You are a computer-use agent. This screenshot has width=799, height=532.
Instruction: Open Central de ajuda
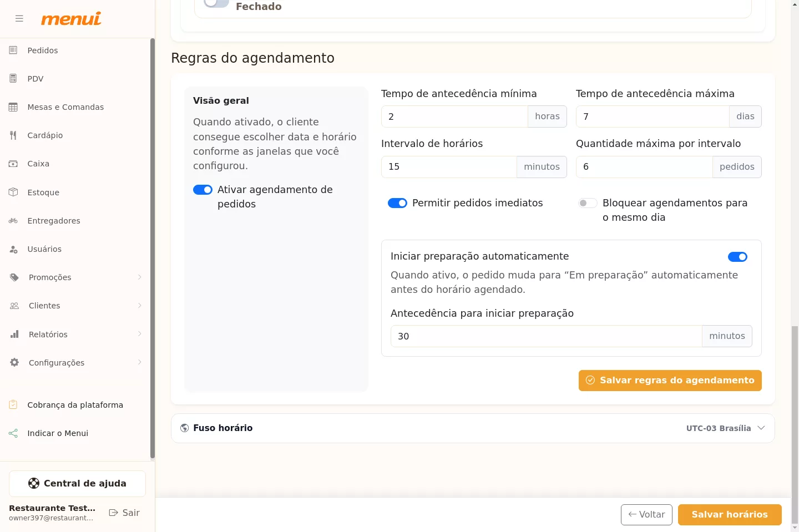pos(77,484)
